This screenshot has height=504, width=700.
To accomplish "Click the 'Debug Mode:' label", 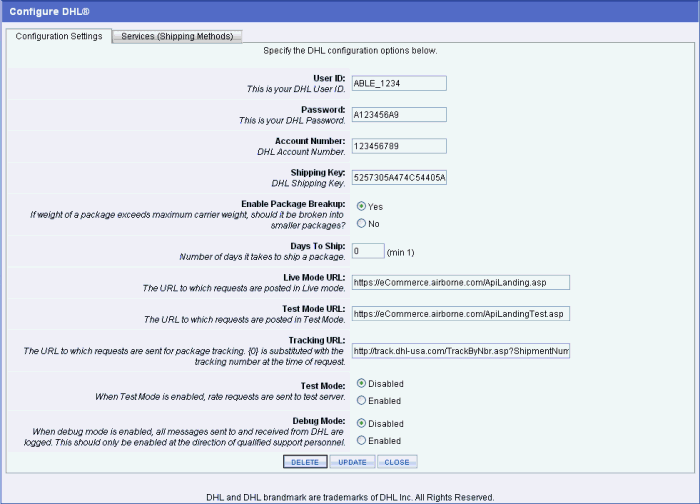I will click(319, 421).
